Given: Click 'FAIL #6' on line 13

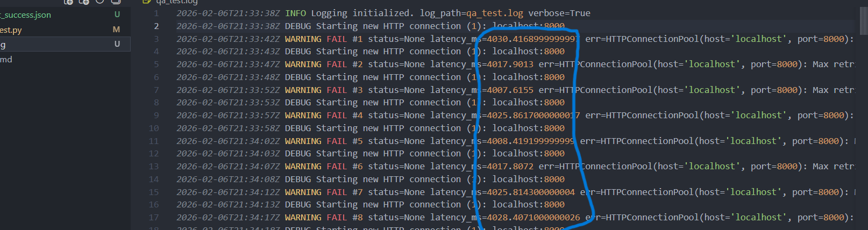Looking at the screenshot, I should (345, 166).
